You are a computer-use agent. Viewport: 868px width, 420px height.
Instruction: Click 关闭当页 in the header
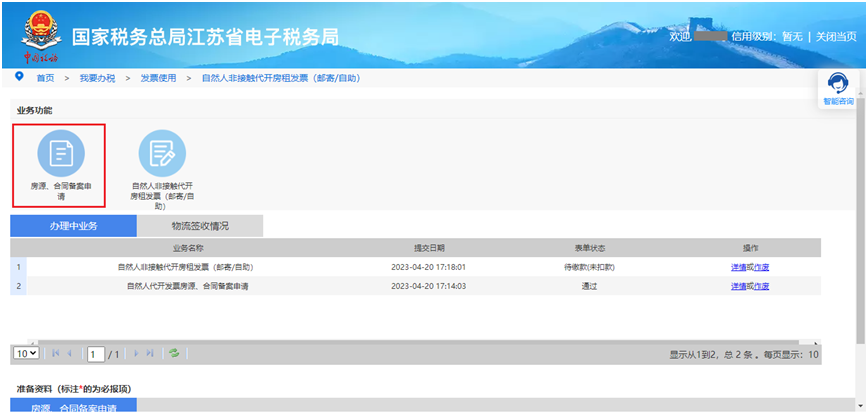pyautogui.click(x=835, y=36)
